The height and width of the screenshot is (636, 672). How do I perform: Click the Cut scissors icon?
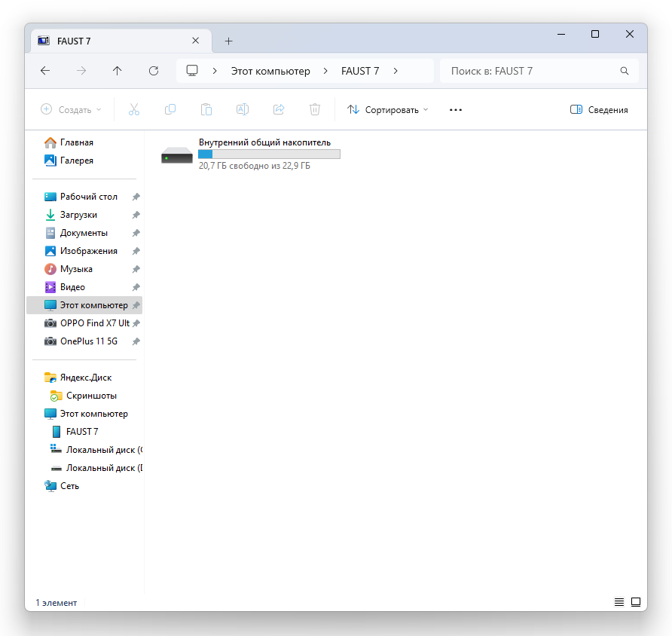(x=134, y=110)
